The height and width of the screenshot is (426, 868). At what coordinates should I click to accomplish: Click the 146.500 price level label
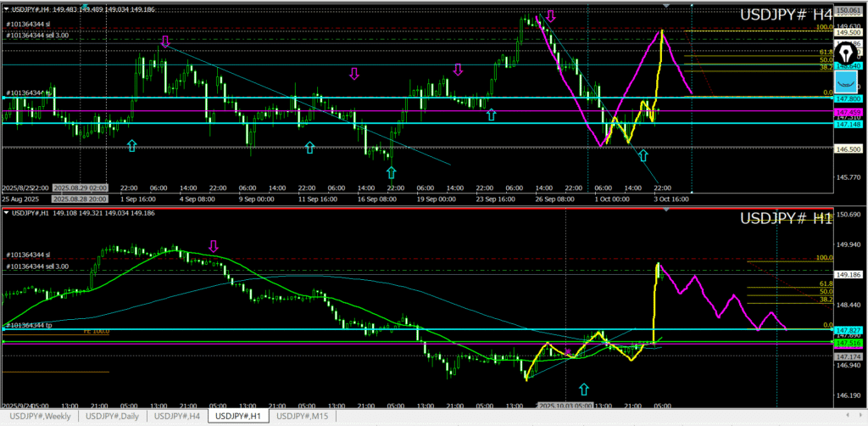coord(849,148)
